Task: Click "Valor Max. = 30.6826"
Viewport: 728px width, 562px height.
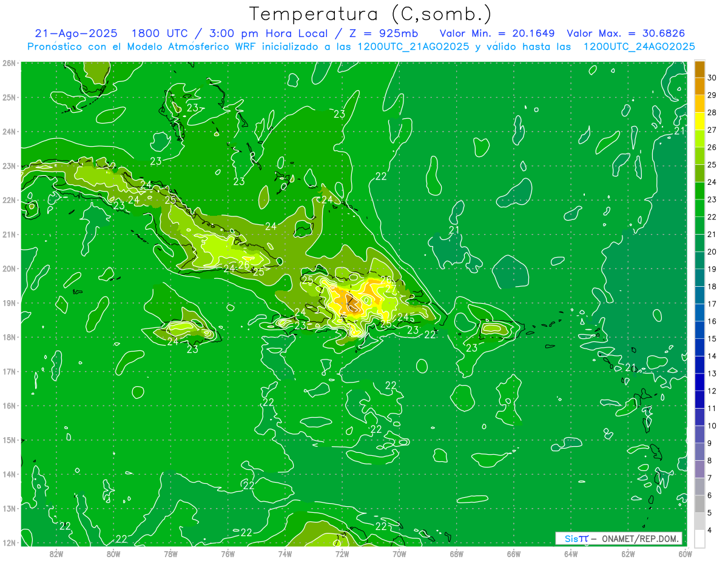Action: (625, 33)
